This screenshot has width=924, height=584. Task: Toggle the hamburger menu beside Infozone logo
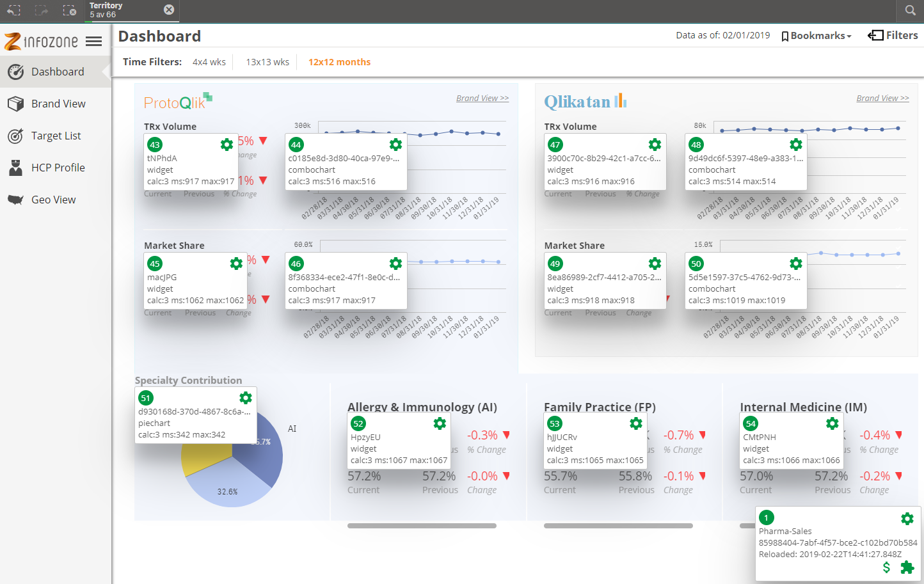point(94,42)
